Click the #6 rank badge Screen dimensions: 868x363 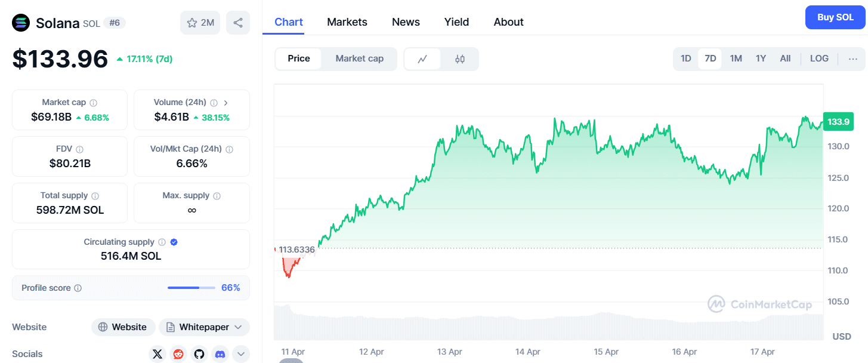[115, 23]
